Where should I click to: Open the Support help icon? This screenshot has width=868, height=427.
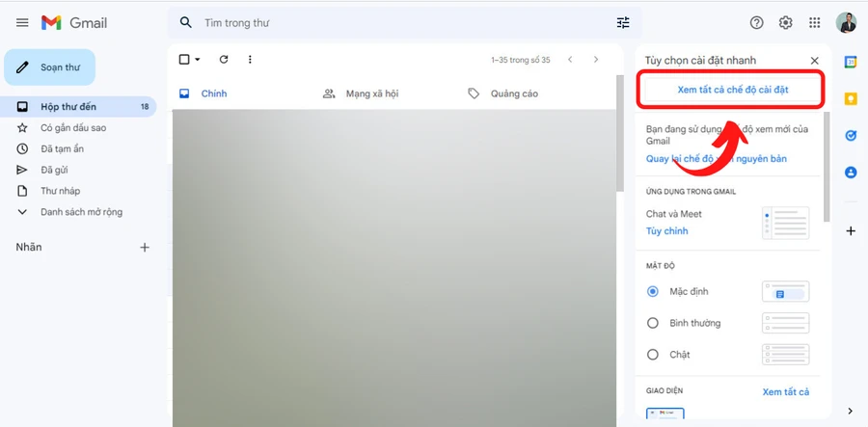pyautogui.click(x=756, y=23)
